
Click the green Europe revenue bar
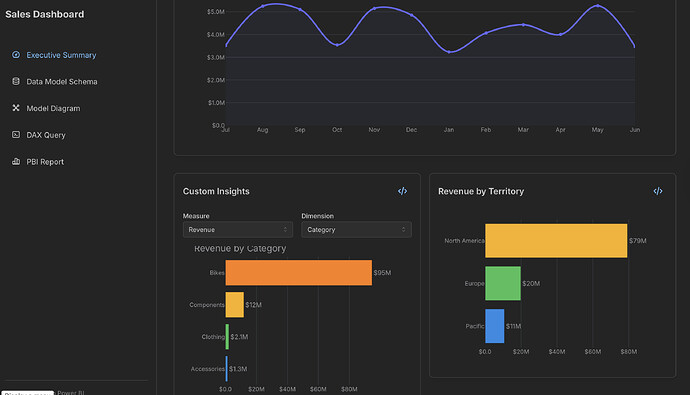click(503, 283)
